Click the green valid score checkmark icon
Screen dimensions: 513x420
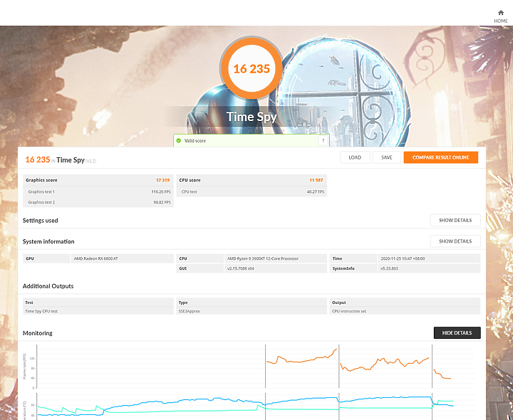(x=179, y=140)
